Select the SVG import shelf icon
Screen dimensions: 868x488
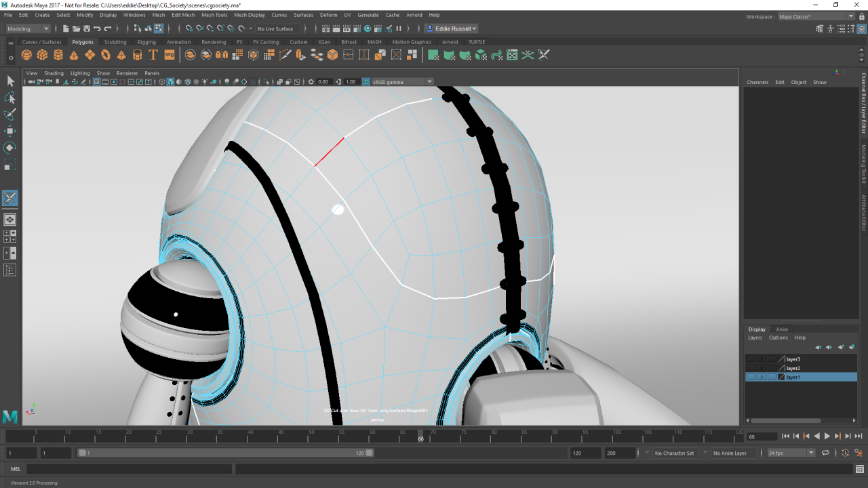click(170, 55)
